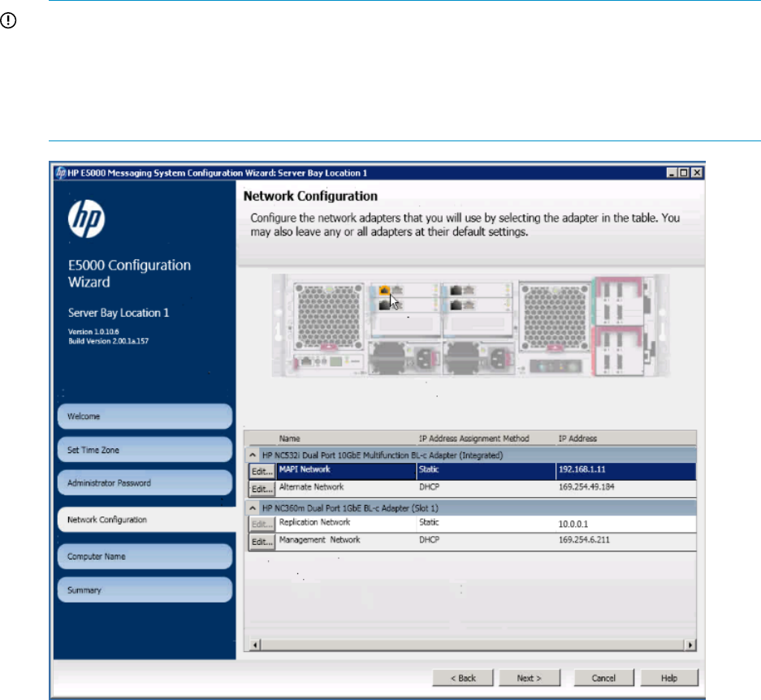Viewport: 761px width, 700px height.
Task: Click the horizontal scrollbar track under the table
Action: tap(472, 645)
